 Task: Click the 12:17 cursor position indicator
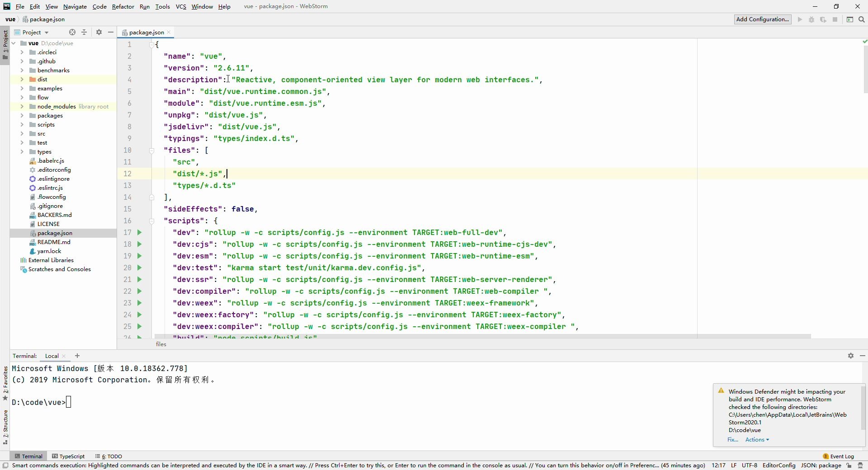click(x=718, y=465)
